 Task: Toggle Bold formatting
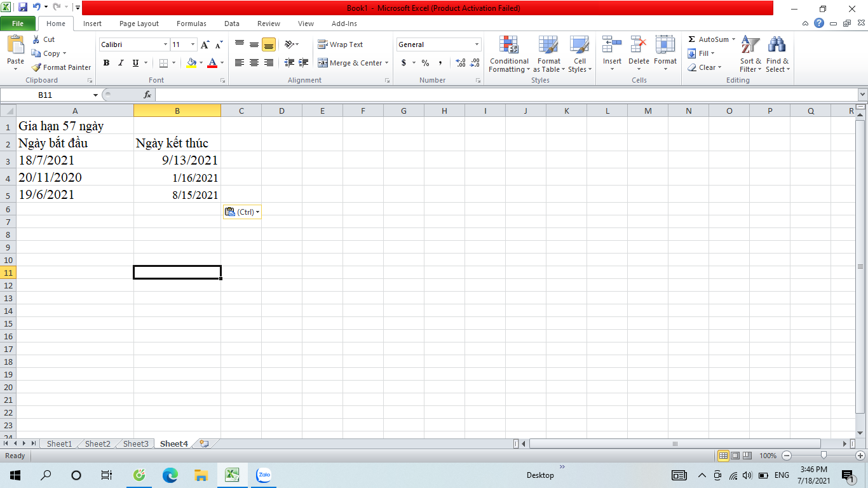pyautogui.click(x=106, y=63)
